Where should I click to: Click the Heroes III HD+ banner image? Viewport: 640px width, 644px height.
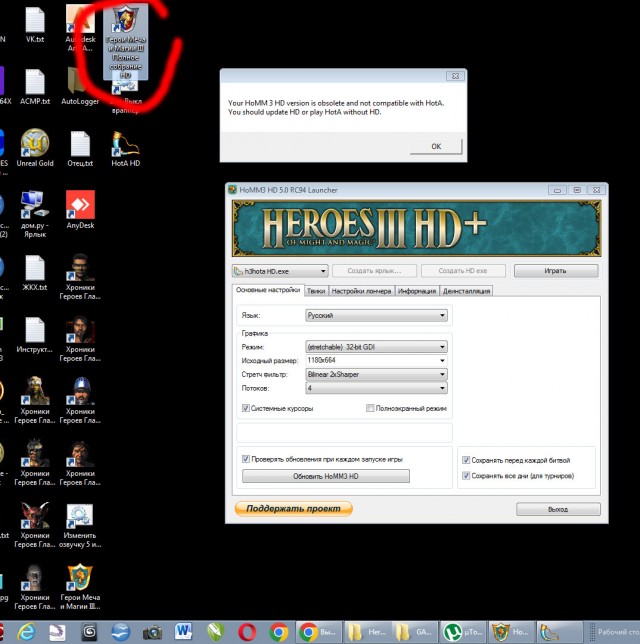[417, 228]
